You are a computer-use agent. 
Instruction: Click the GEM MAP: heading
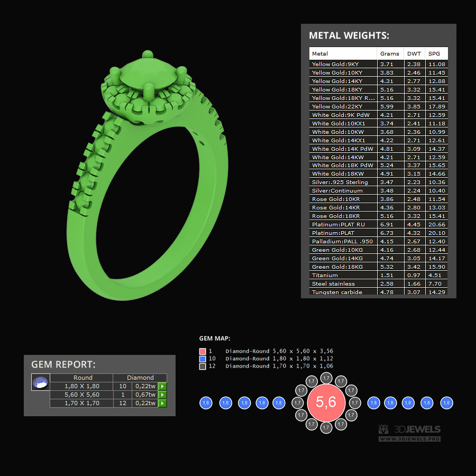pyautogui.click(x=215, y=338)
